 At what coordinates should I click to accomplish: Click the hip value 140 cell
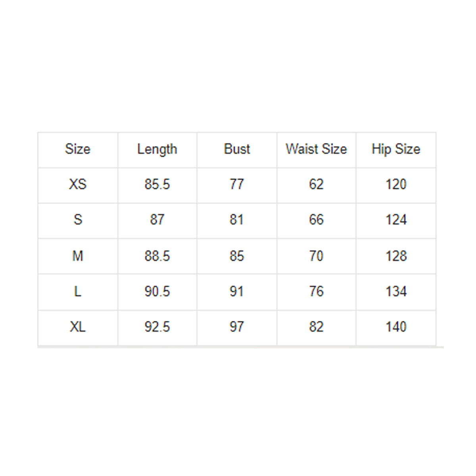pos(396,327)
